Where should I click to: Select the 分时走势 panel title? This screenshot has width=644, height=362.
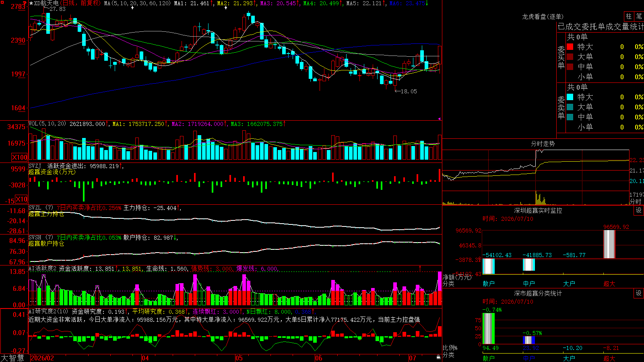[x=543, y=144]
